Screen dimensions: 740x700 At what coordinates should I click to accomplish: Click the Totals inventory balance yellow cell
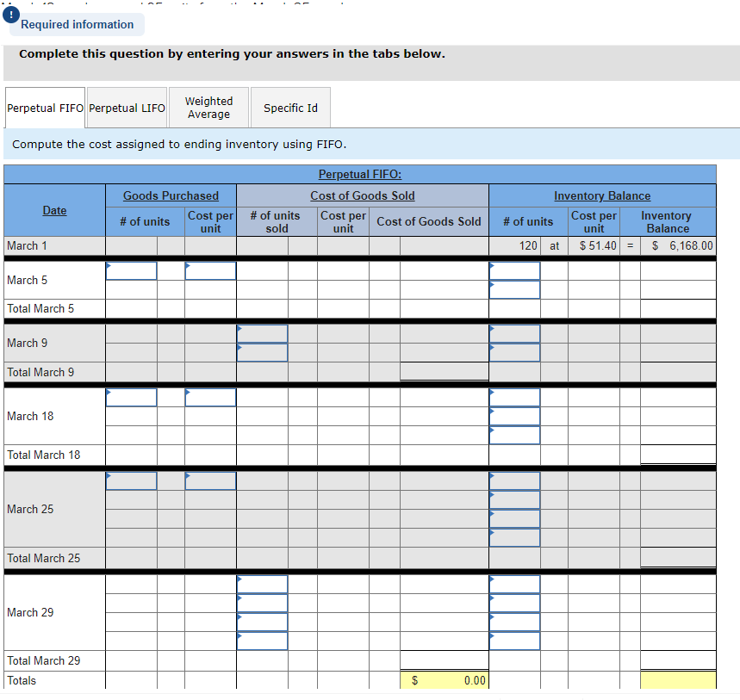point(678,680)
